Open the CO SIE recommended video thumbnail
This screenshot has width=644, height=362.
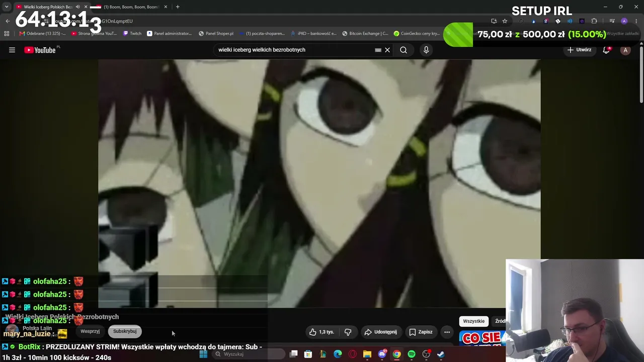click(x=482, y=338)
